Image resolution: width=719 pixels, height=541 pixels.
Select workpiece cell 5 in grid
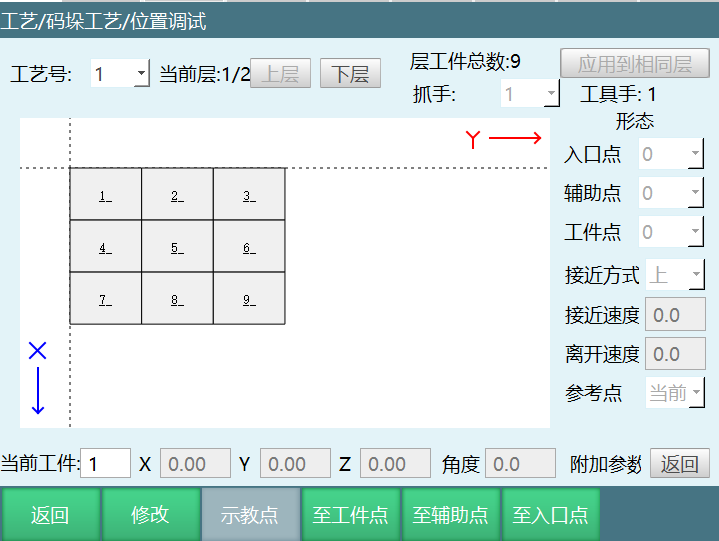[x=177, y=247]
